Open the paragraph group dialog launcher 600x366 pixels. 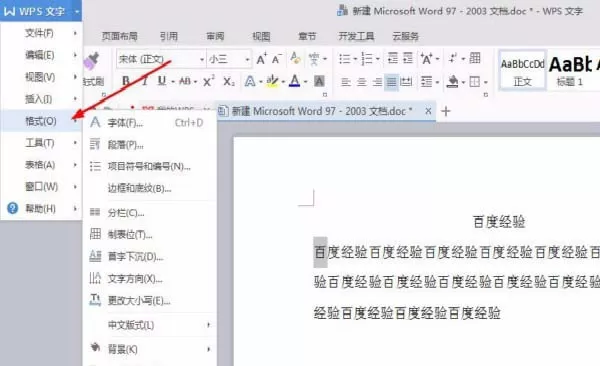point(486,95)
